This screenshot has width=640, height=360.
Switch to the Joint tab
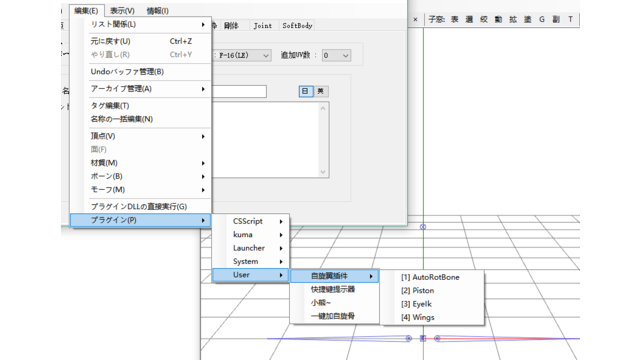[262, 25]
